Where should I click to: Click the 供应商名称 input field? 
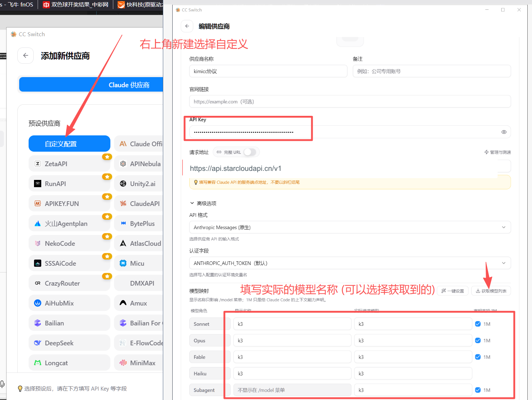coord(268,71)
